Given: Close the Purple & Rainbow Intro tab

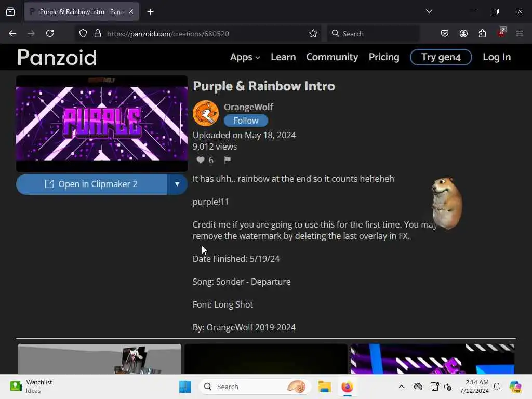Looking at the screenshot, I should coord(131,12).
